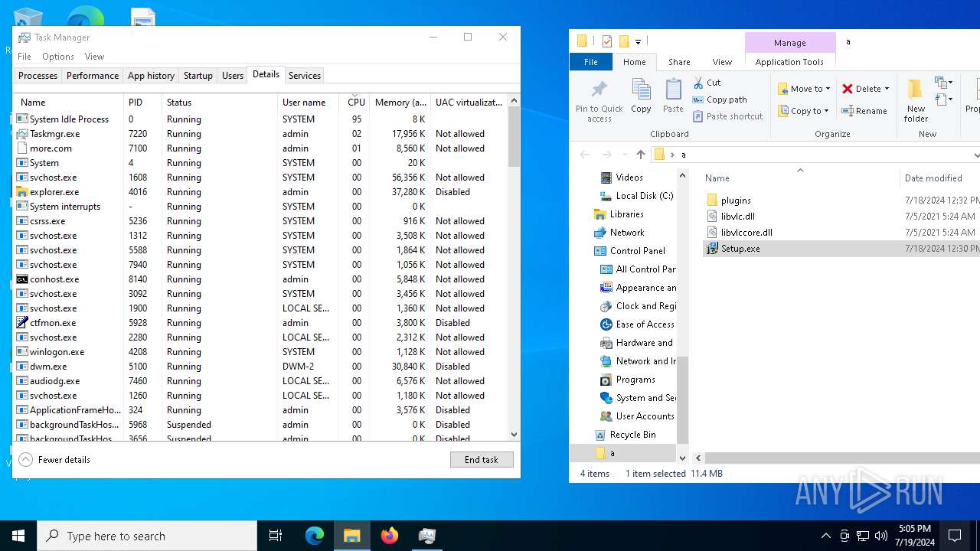This screenshot has height=551, width=980.
Task: Open Application Tools ribbon tab
Action: point(789,62)
